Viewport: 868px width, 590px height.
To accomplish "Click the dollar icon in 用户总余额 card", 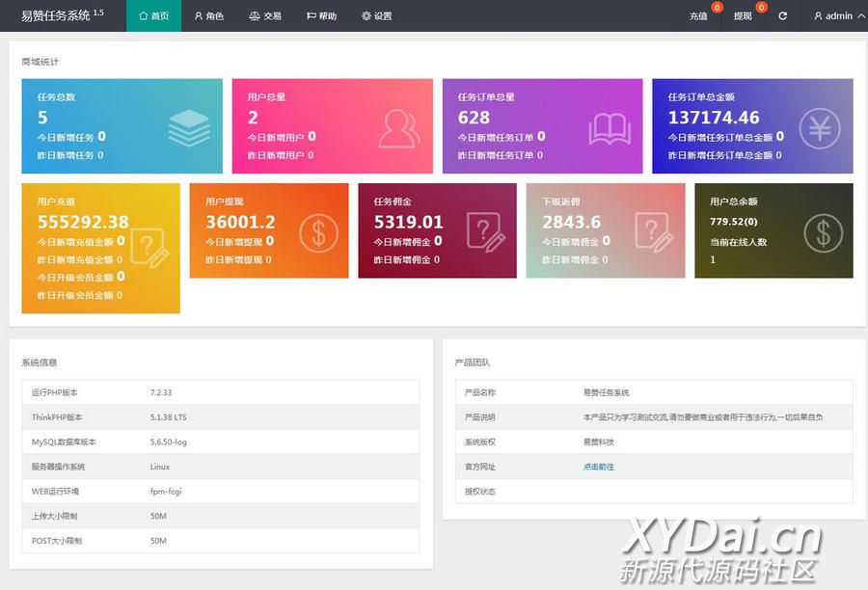I will point(823,232).
